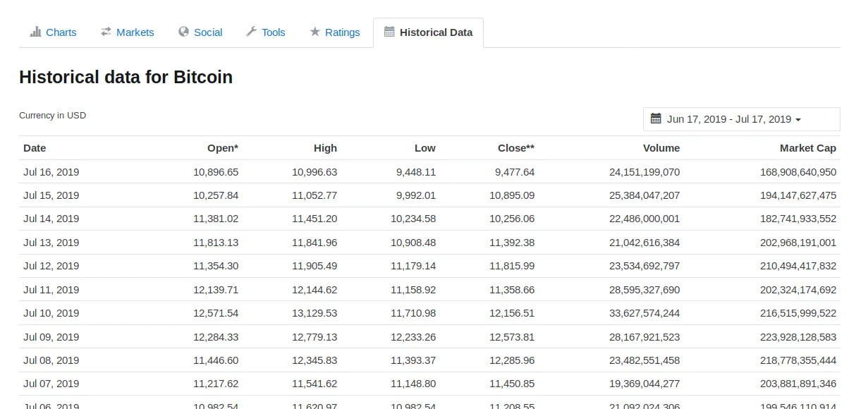Click the calendar icon on Historical Data tab

click(389, 32)
